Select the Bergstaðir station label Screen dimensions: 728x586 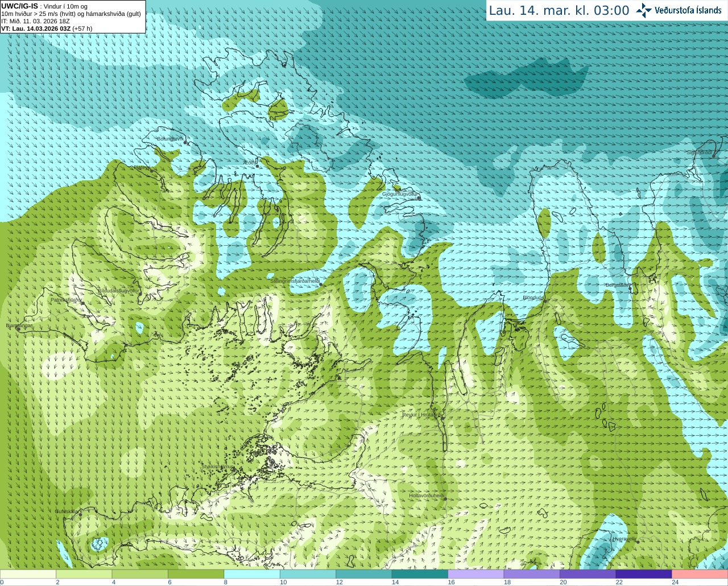coord(617,285)
